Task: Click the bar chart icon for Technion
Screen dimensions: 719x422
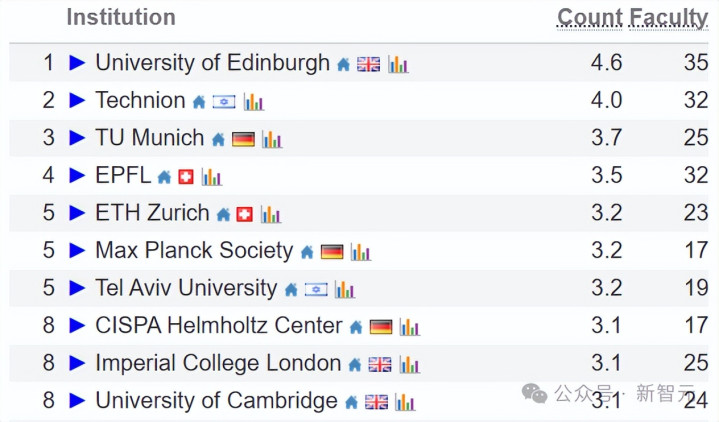Action: click(x=253, y=102)
